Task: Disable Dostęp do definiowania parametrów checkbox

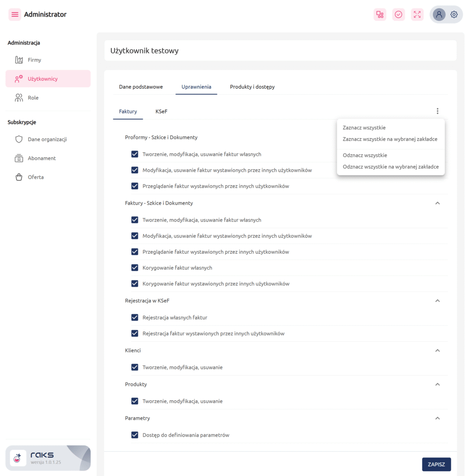Action: pyautogui.click(x=135, y=435)
